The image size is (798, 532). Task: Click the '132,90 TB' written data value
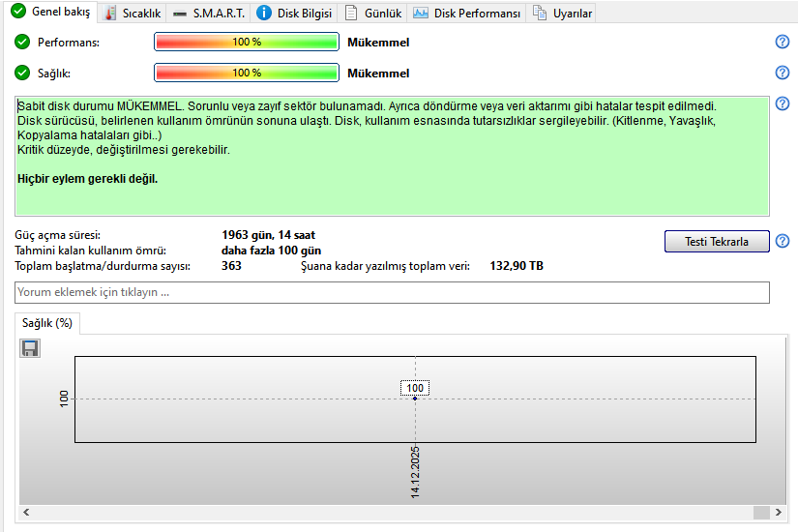(517, 266)
